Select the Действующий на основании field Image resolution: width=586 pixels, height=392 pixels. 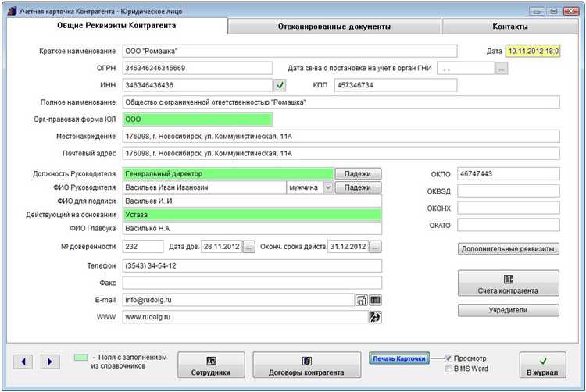(252, 215)
